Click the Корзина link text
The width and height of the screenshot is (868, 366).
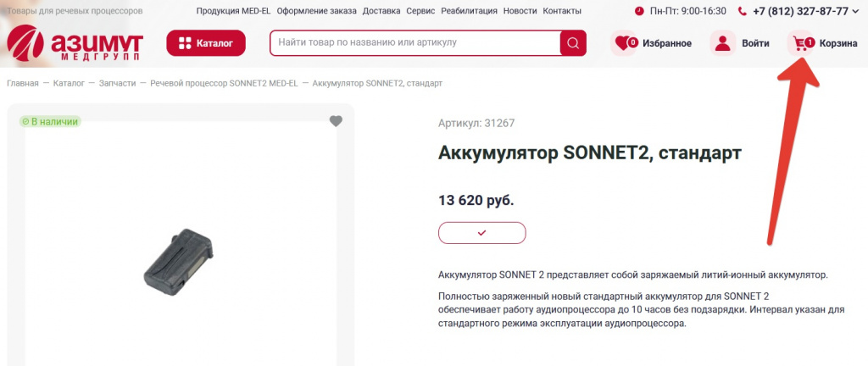(838, 43)
